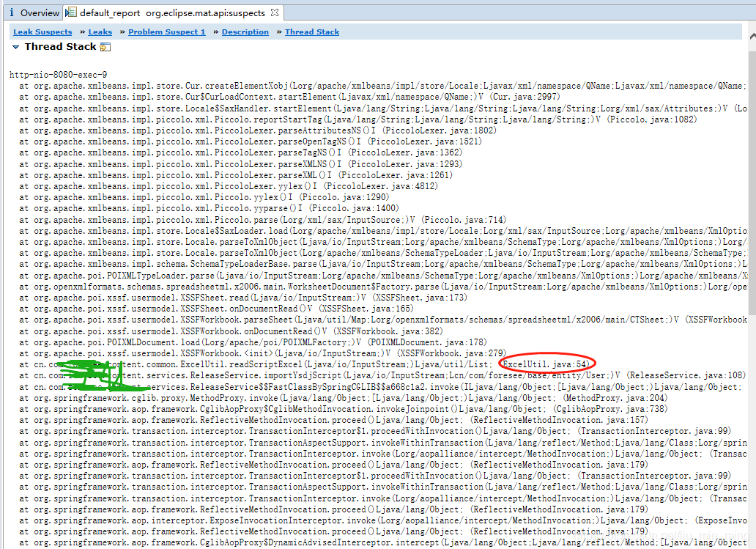The width and height of the screenshot is (756, 549).
Task: Select the PiccoloLexer.yylex line
Action: tap(229, 186)
